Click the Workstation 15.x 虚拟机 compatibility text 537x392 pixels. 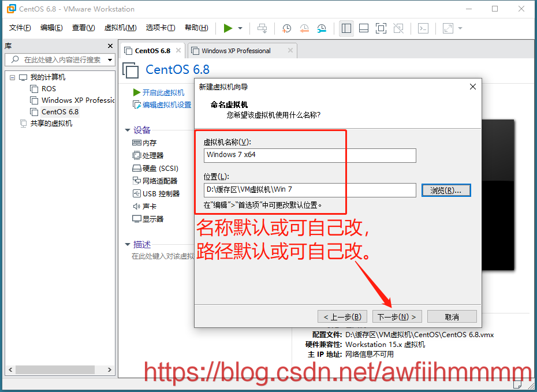click(x=385, y=345)
